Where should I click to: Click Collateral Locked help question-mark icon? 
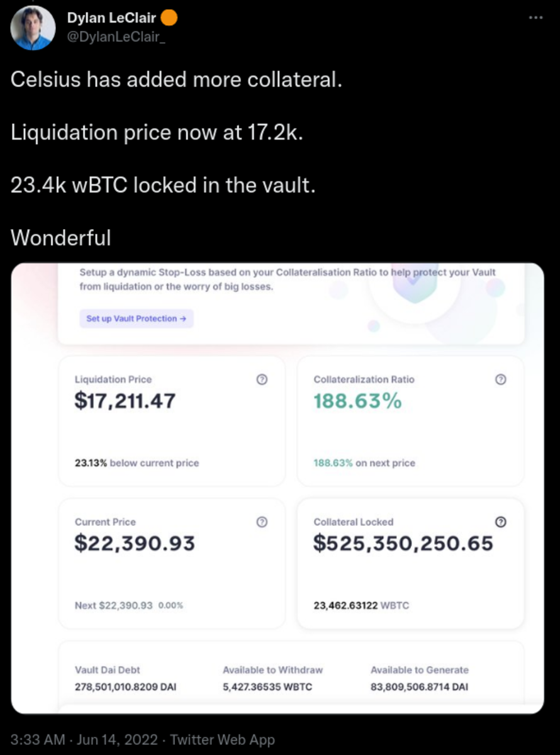point(501,522)
